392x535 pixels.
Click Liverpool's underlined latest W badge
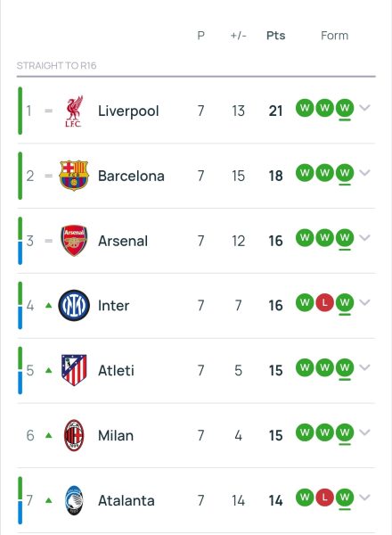click(345, 108)
